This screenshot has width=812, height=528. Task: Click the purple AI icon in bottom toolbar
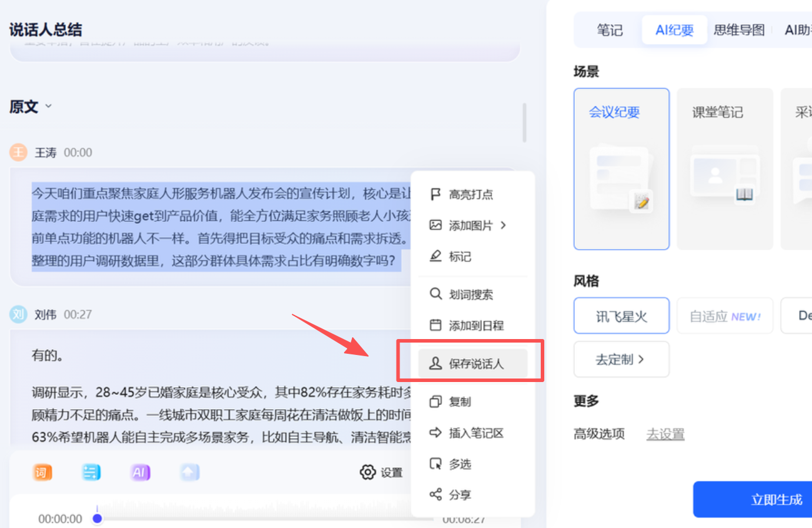click(140, 472)
